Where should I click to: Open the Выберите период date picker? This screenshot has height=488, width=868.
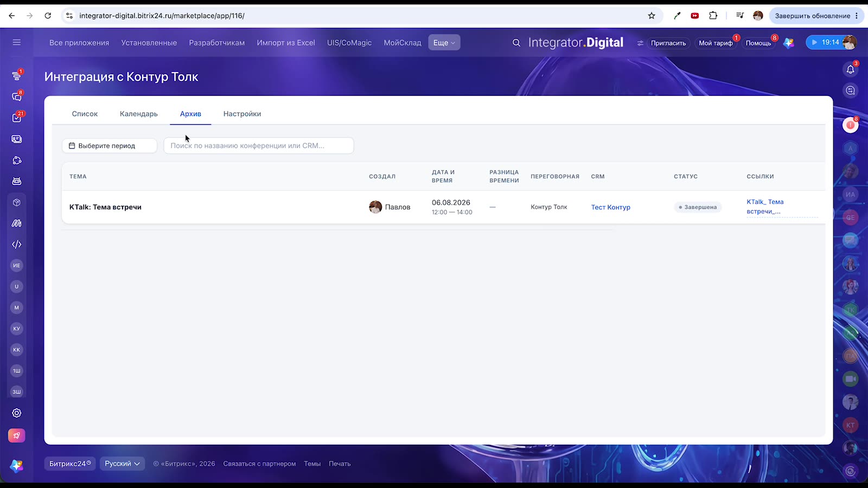point(110,146)
